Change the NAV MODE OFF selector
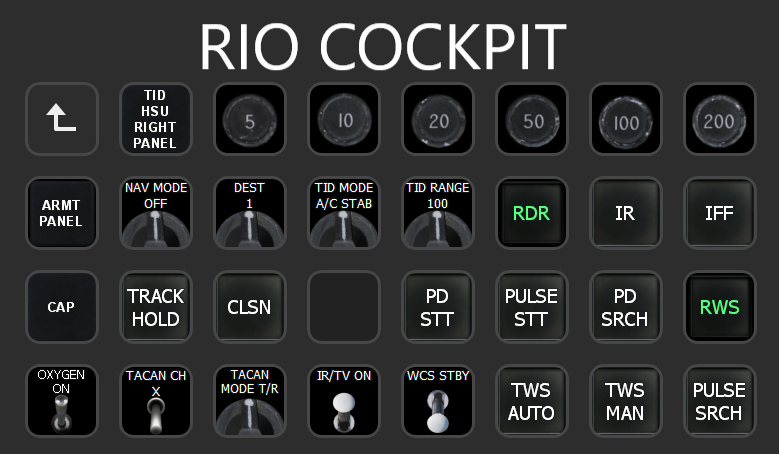Screen dimensions: 779x454 [156, 213]
